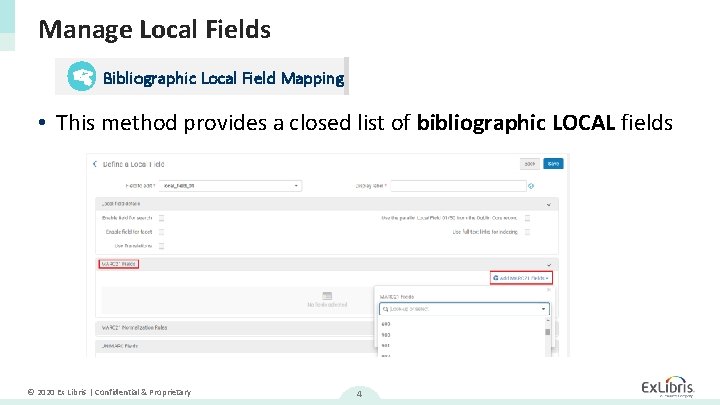This screenshot has width=720, height=405.
Task: Click the search icon in the look-up field
Action: tap(385, 309)
